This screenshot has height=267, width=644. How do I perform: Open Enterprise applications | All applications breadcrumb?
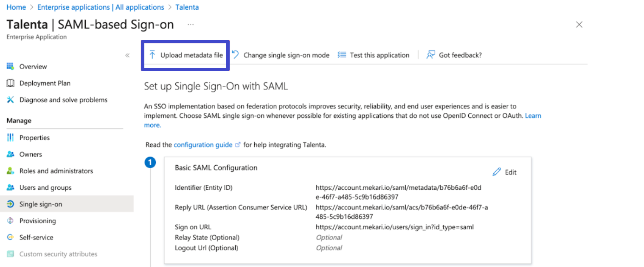click(x=101, y=7)
